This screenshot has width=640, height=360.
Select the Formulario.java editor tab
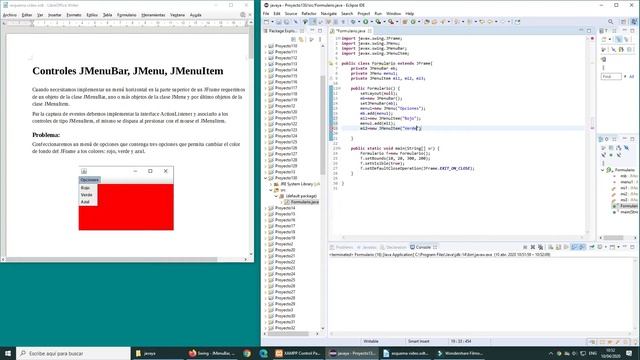(350, 31)
